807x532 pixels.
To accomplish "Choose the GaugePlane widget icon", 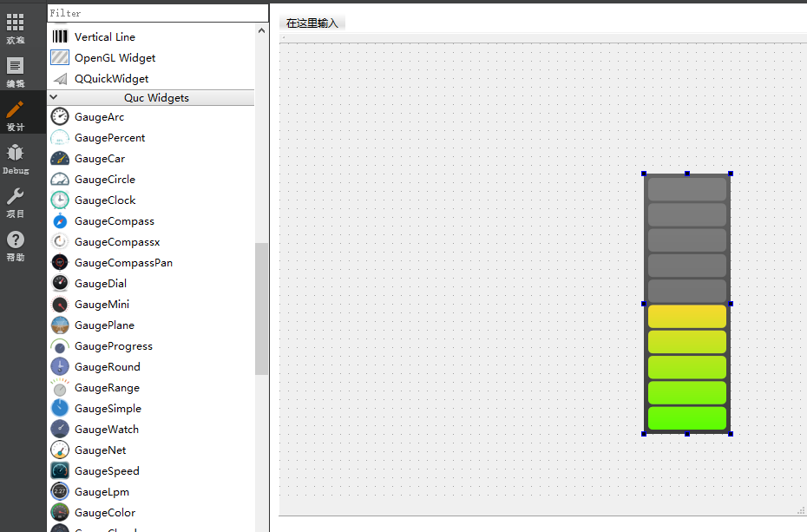I will [59, 325].
